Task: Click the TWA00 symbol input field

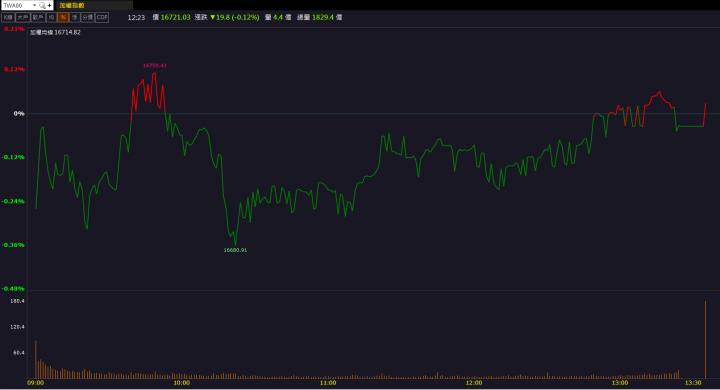Action: (17, 6)
